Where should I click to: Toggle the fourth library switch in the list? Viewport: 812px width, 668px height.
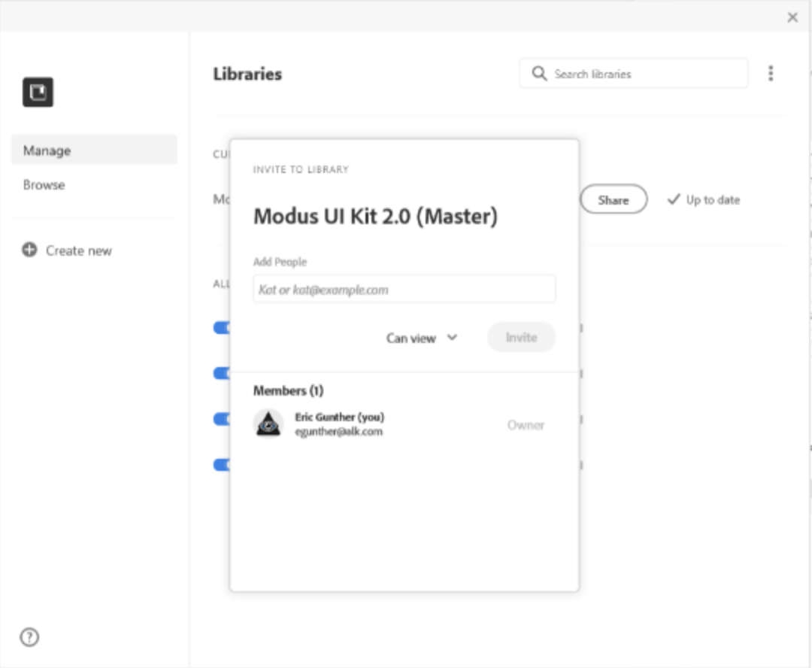[222, 465]
